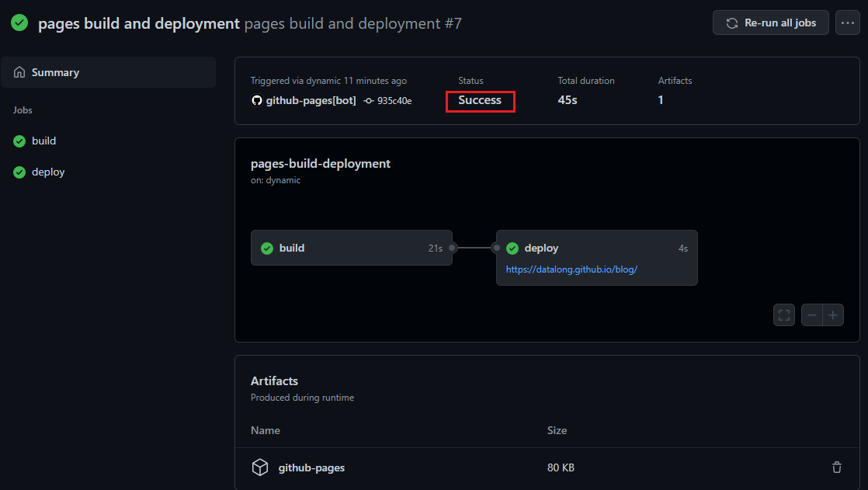Open commit 935c40e
The height and width of the screenshot is (490, 868).
pyautogui.click(x=394, y=101)
